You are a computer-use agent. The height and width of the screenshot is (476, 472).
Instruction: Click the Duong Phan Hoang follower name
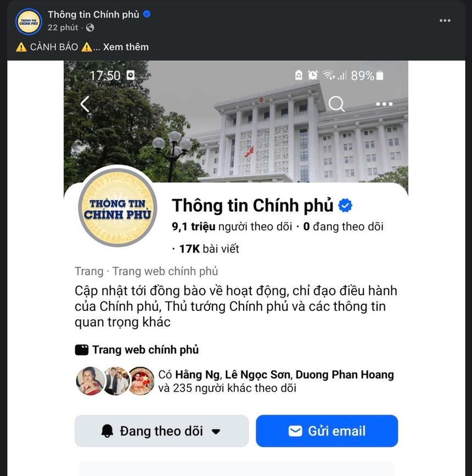tap(345, 375)
